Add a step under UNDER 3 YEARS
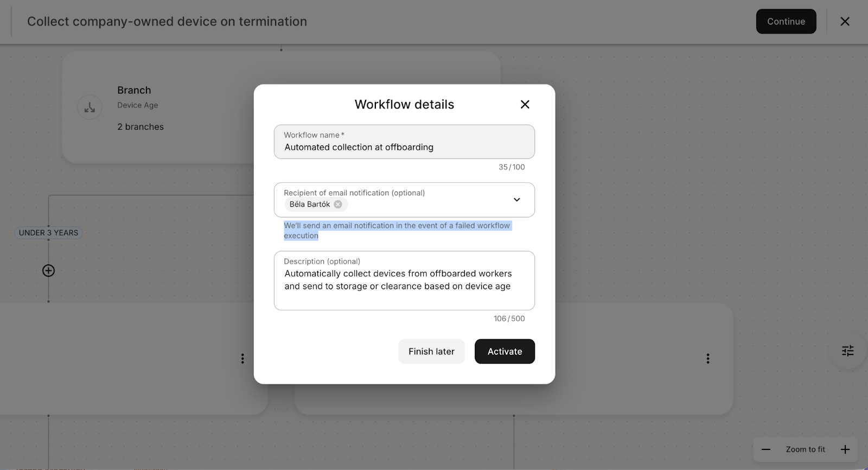 pos(48,270)
